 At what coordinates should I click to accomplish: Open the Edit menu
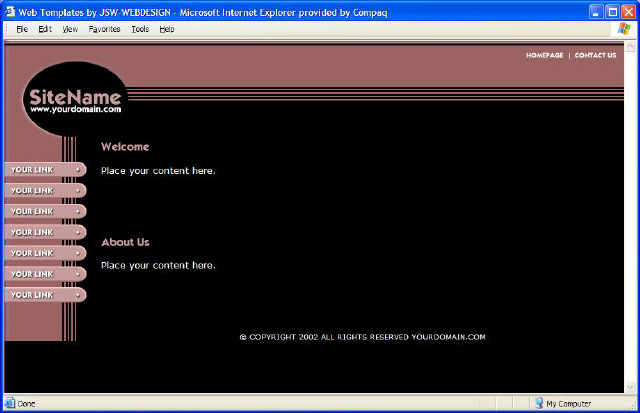point(45,30)
